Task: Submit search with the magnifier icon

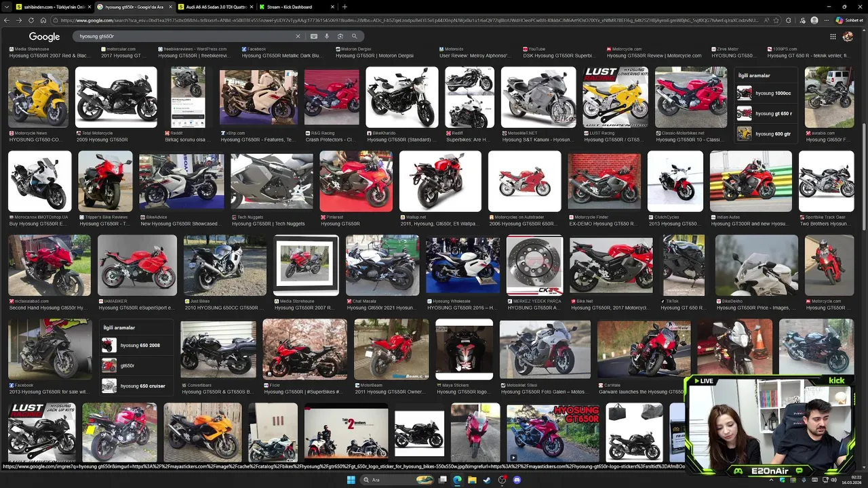Action: (354, 36)
